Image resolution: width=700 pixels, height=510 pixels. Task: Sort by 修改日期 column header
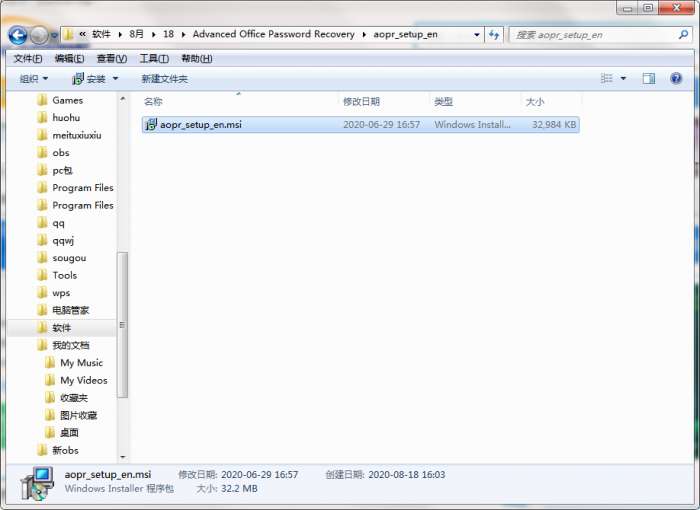pyautogui.click(x=361, y=102)
